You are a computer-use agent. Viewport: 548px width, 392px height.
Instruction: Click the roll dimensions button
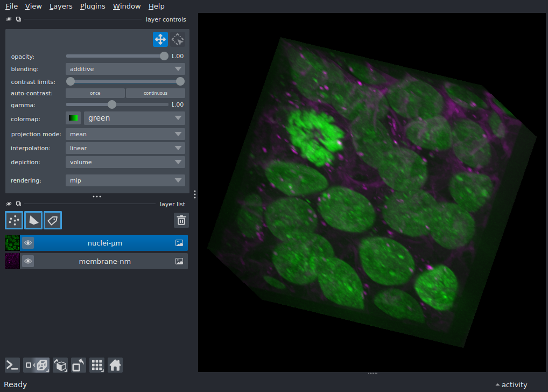tap(61, 365)
